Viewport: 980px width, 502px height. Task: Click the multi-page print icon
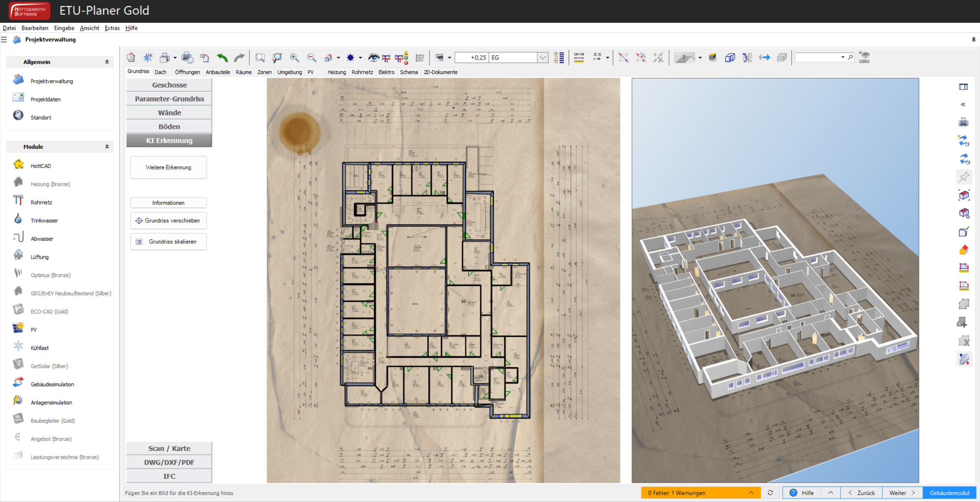pyautogui.click(x=187, y=57)
